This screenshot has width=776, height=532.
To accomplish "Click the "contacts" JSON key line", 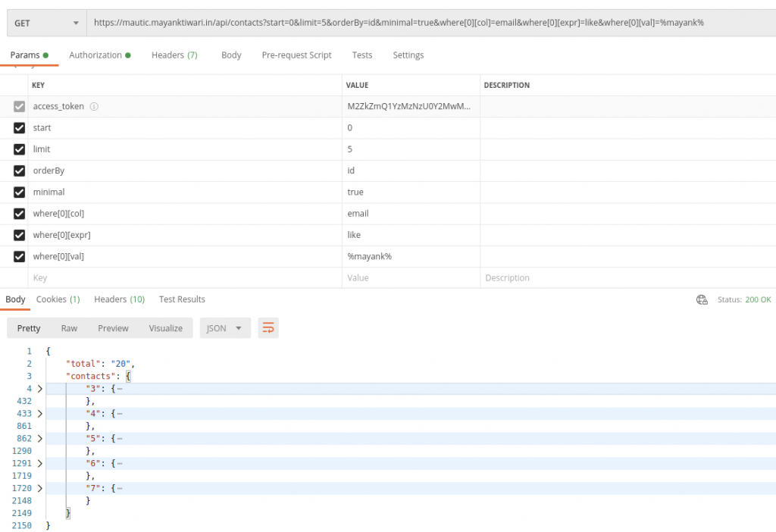I will pos(98,376).
